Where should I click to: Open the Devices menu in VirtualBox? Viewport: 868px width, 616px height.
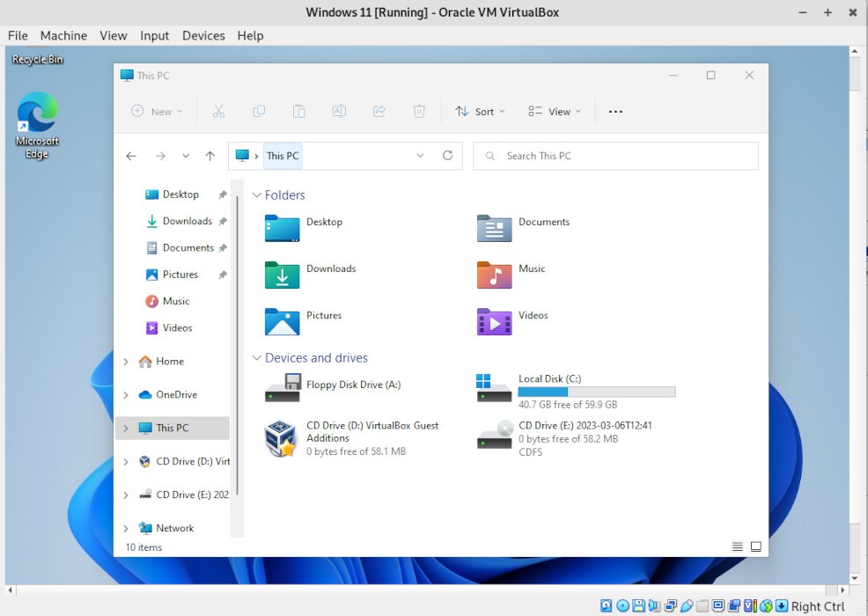point(203,35)
